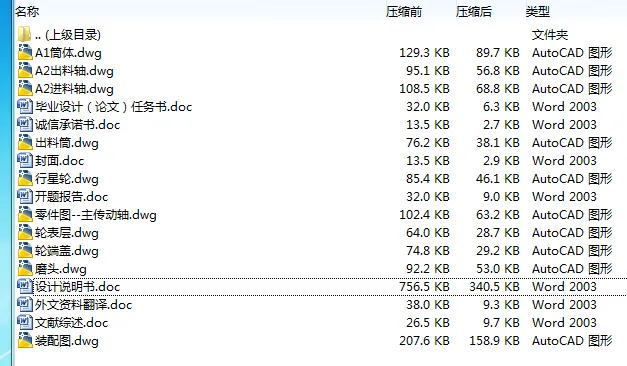The image size is (627, 366).
Task: Select the file name 诚信承诺书.doc
Action: pos(78,125)
